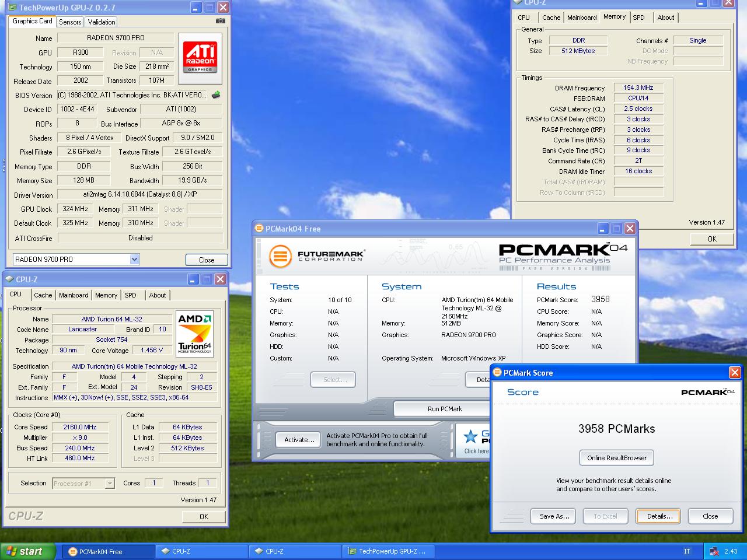Click the CPU-Z window title bar icon
Screen dimensions: 747x560
click(x=9, y=279)
